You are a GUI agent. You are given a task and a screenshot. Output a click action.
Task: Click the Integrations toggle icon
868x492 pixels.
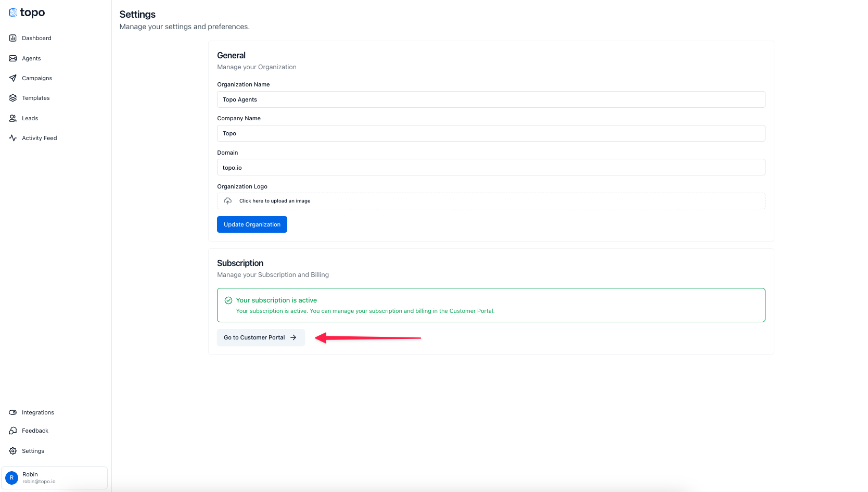point(13,412)
